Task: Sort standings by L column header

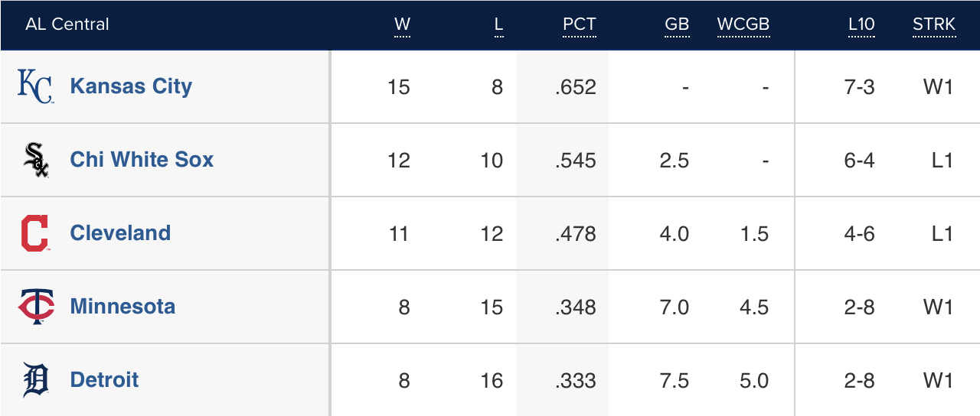Action: pos(498,24)
